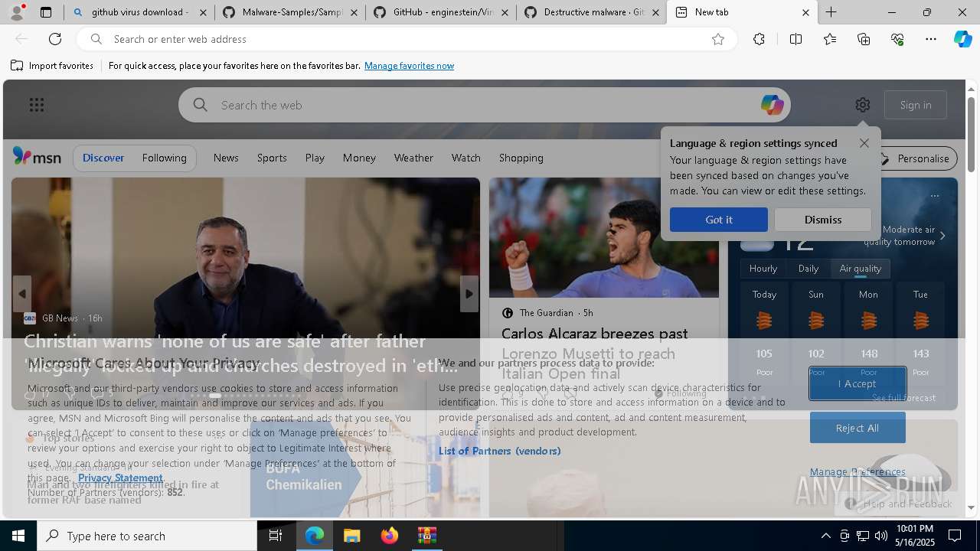
Task: Dismiss the language settings popup
Action: [823, 220]
